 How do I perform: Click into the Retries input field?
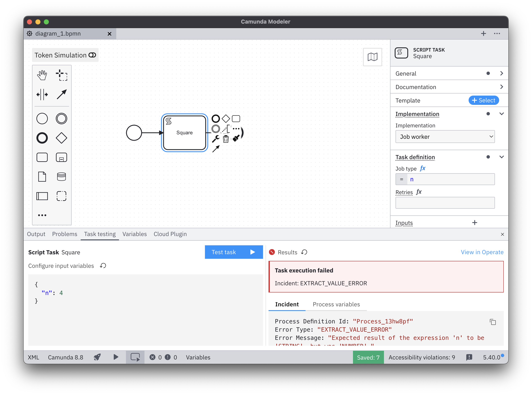tap(445, 203)
